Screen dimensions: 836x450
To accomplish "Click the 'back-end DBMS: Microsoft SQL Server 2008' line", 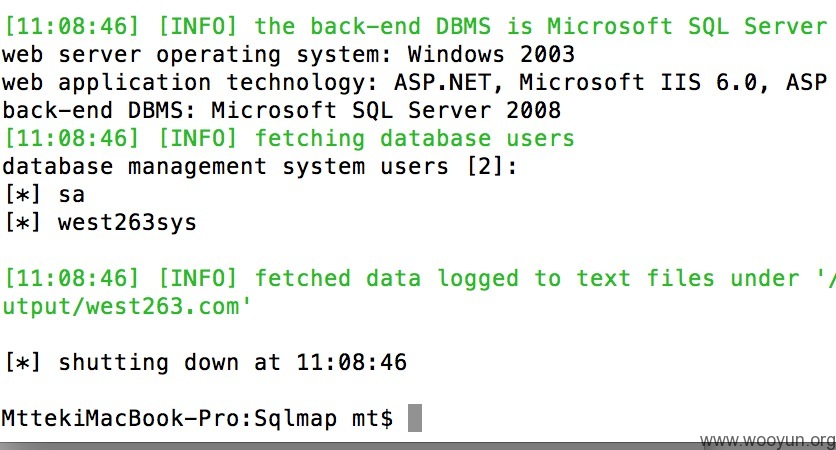I will (x=282, y=110).
